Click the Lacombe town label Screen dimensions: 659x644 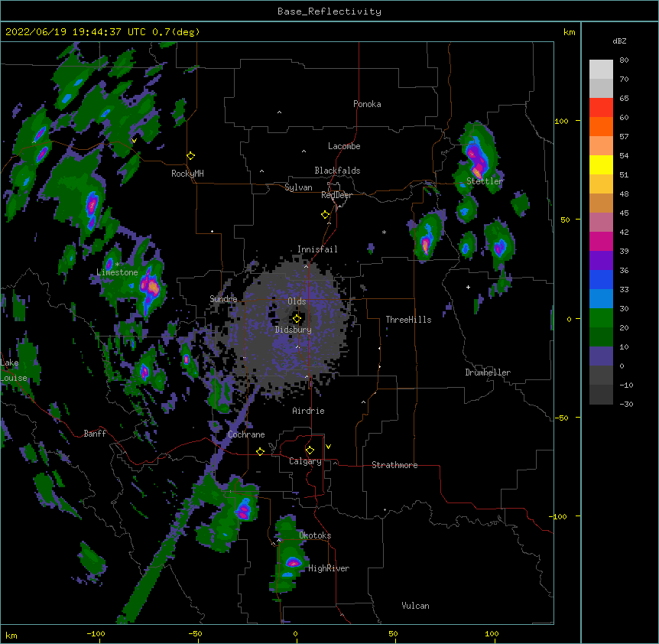(x=344, y=146)
